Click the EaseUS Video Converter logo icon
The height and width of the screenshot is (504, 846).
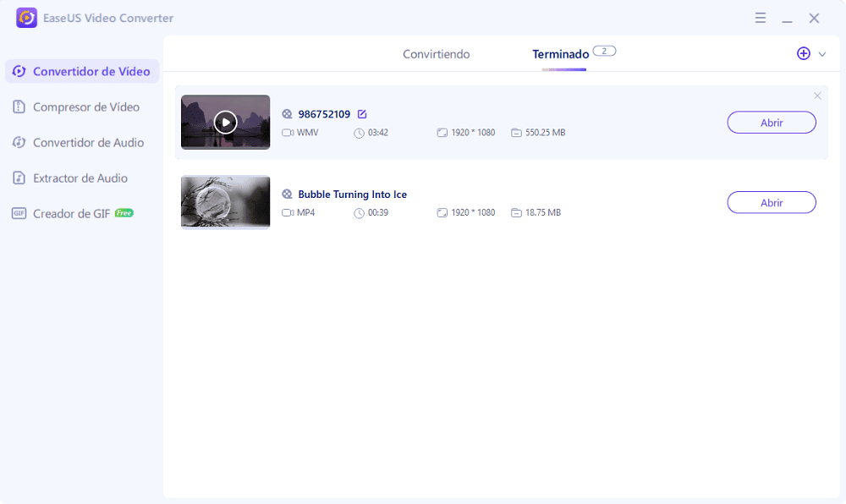pos(26,18)
